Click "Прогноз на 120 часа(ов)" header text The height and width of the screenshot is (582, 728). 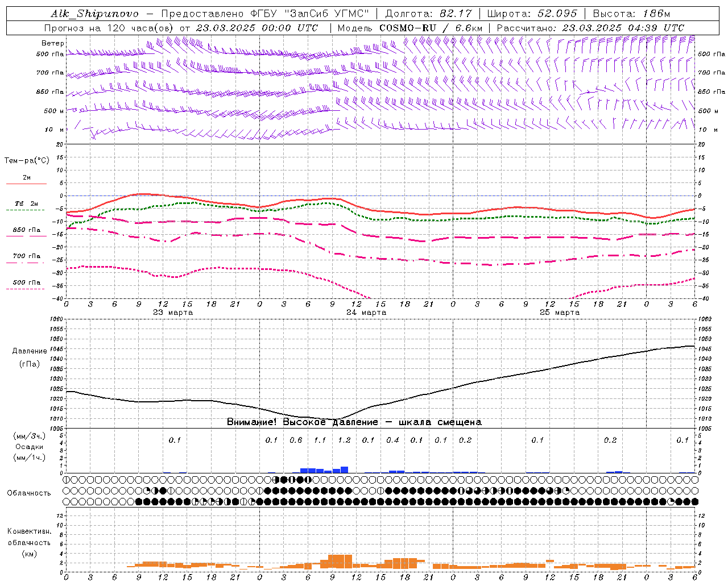[x=109, y=28]
